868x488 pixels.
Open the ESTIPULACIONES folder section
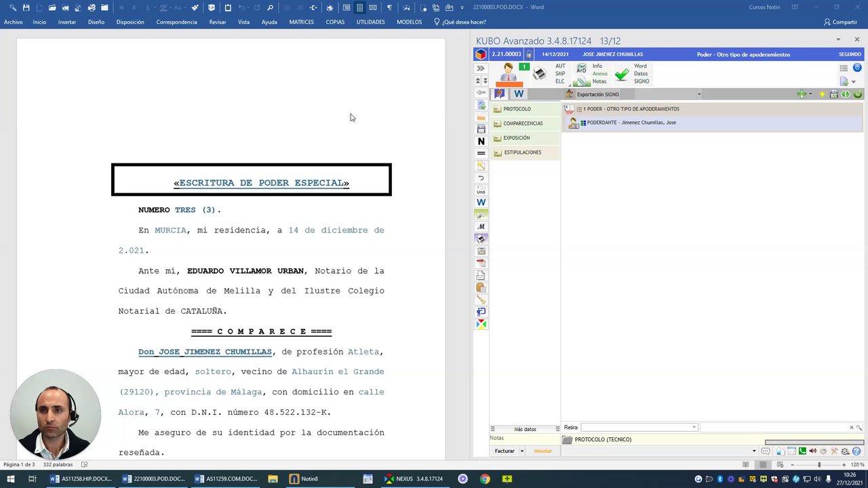(x=525, y=152)
